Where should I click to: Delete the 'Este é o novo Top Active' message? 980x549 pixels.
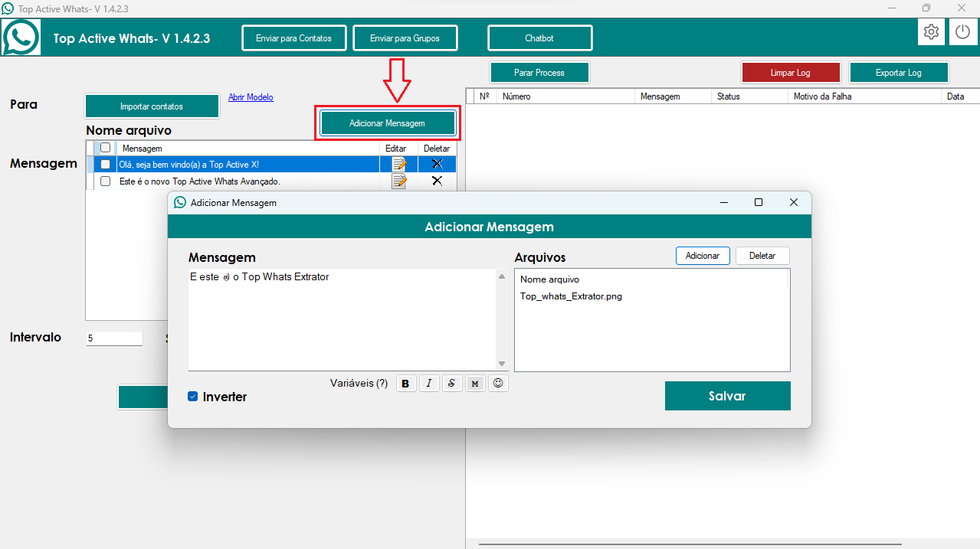(x=437, y=181)
